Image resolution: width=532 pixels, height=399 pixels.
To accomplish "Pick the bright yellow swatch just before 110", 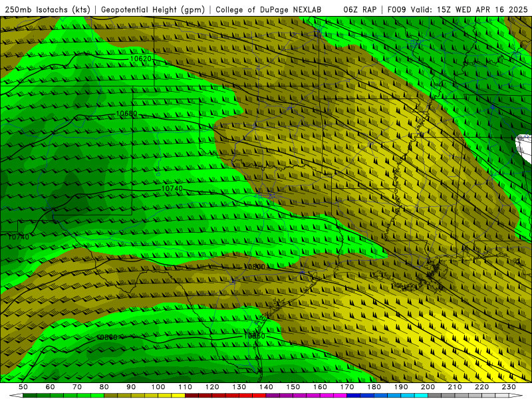I will (x=178, y=396).
